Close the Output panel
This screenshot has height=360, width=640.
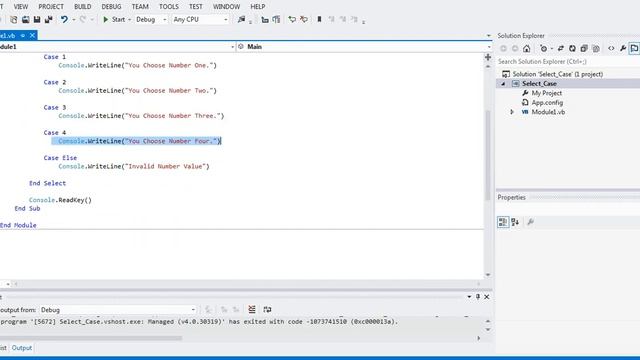[x=487, y=297]
